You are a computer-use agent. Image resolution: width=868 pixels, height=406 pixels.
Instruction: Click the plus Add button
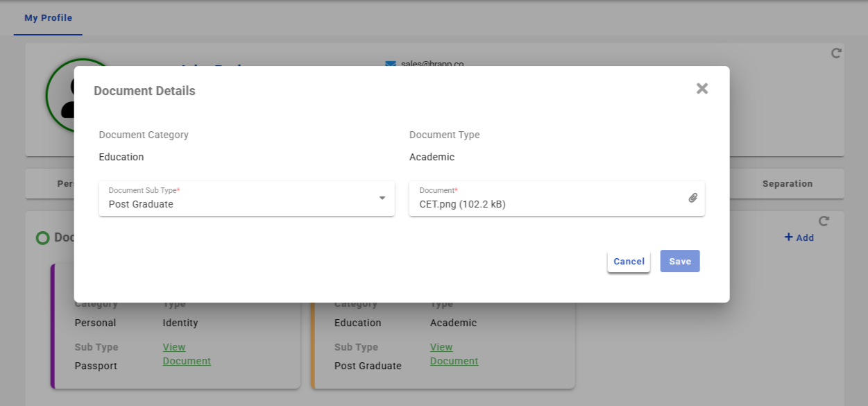click(x=799, y=237)
